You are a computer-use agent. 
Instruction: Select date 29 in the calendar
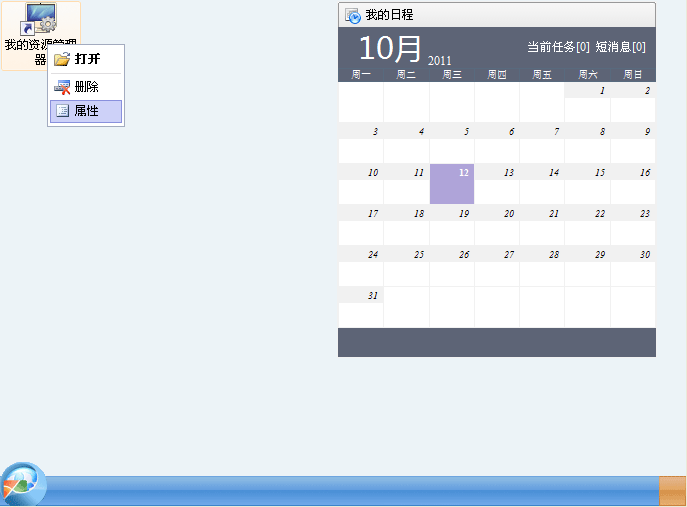click(x=587, y=266)
